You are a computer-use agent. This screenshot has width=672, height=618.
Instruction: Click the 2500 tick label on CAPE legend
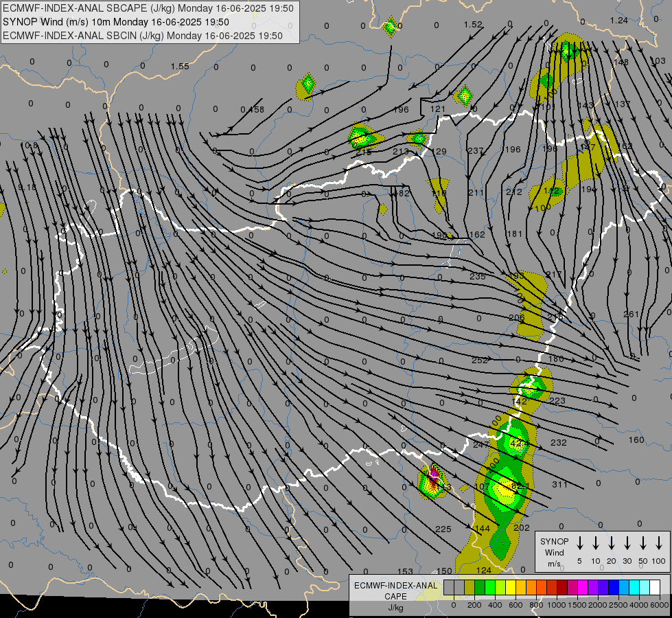618,605
